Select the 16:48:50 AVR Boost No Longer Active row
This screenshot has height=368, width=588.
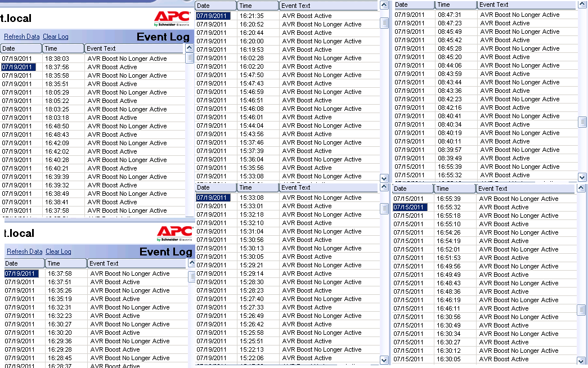coord(127,126)
